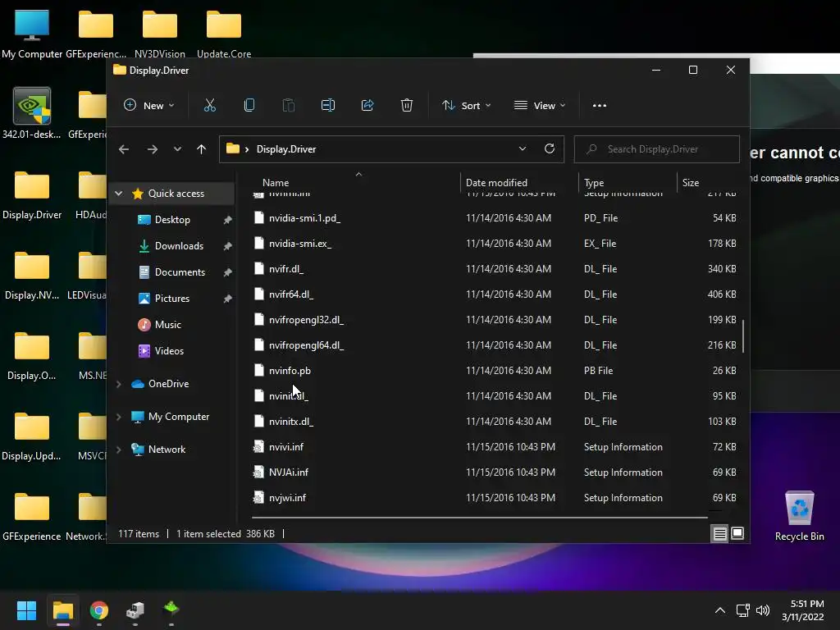Open the Recycle Bin on desktop
The width and height of the screenshot is (840, 630).
(x=799, y=516)
